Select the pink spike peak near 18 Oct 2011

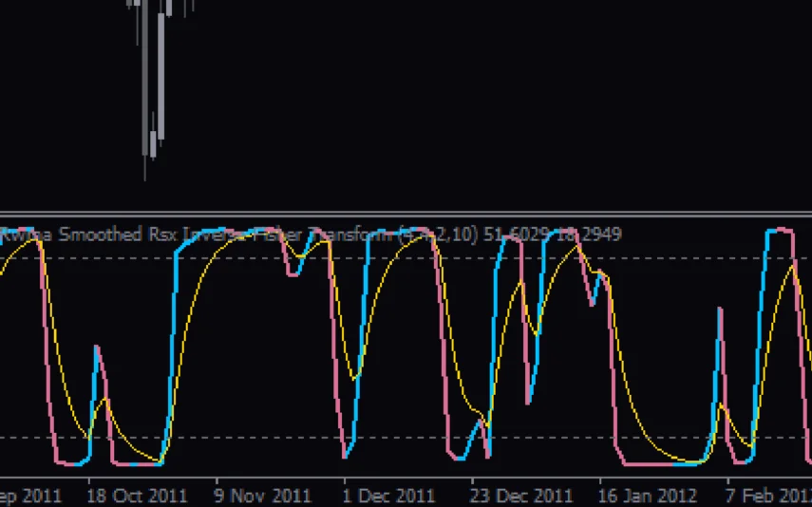point(96,348)
